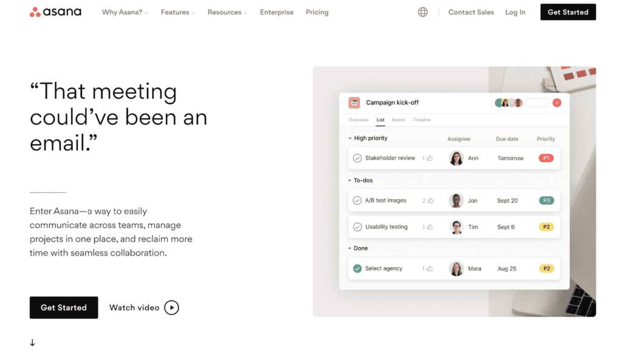Image resolution: width=622 pixels, height=364 pixels.
Task: Mark Stakeholder review task complete
Action: (357, 158)
